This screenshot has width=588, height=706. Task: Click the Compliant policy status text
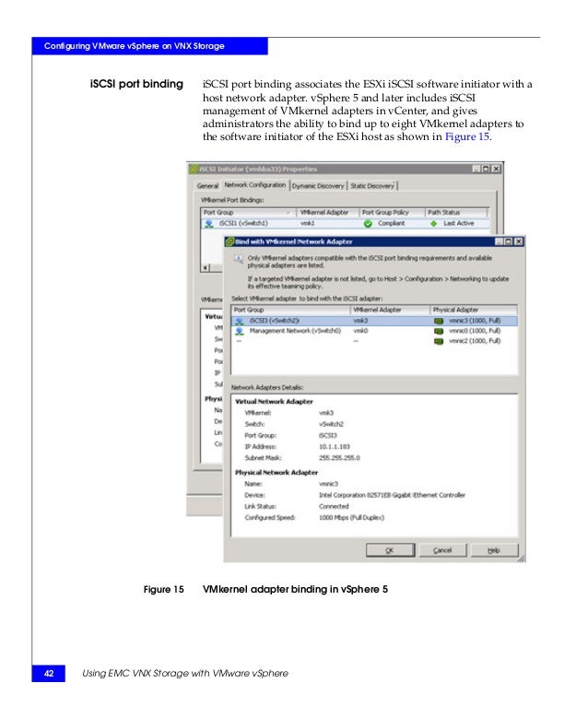[392, 223]
